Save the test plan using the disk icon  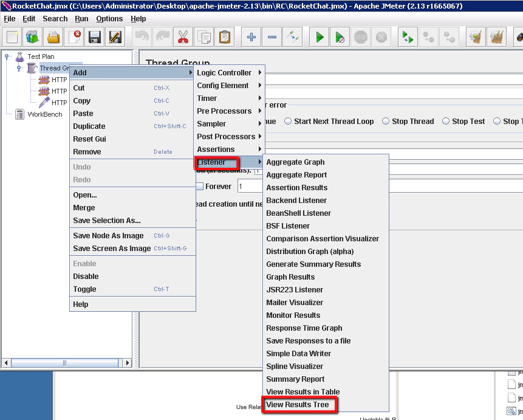tap(94, 37)
